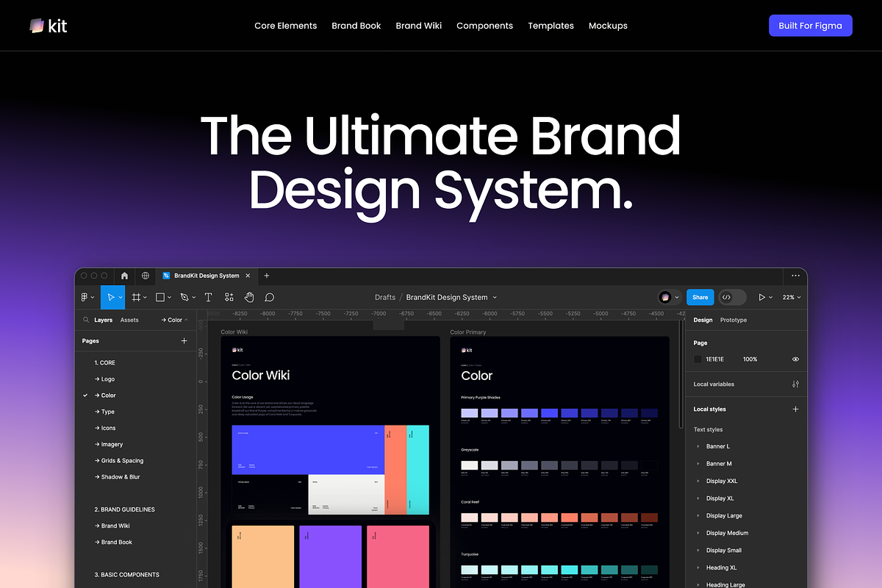
Task: Click the Built For Figma button
Action: [x=811, y=25]
